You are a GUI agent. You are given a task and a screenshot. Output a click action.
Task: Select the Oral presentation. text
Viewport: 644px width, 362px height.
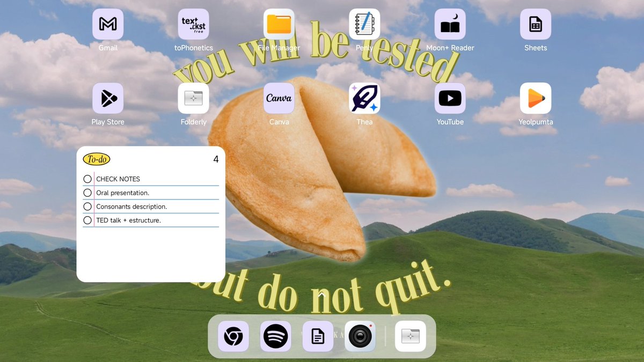(123, 193)
